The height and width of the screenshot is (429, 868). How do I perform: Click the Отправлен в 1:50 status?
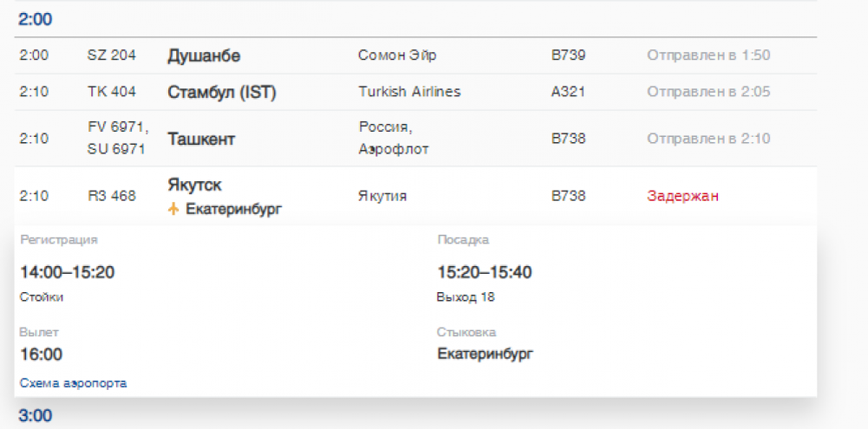pyautogui.click(x=708, y=55)
